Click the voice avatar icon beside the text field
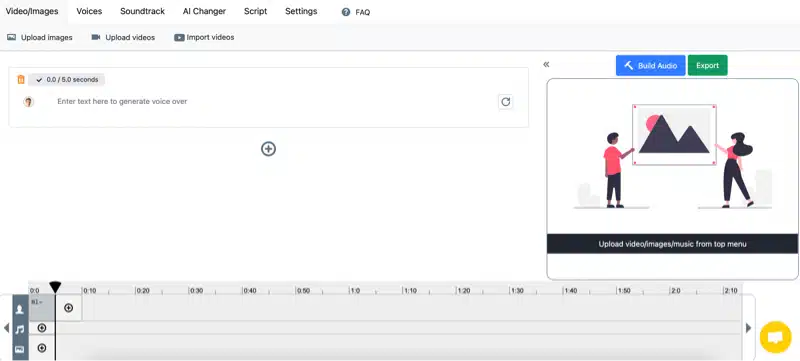The height and width of the screenshot is (361, 800). 29,101
